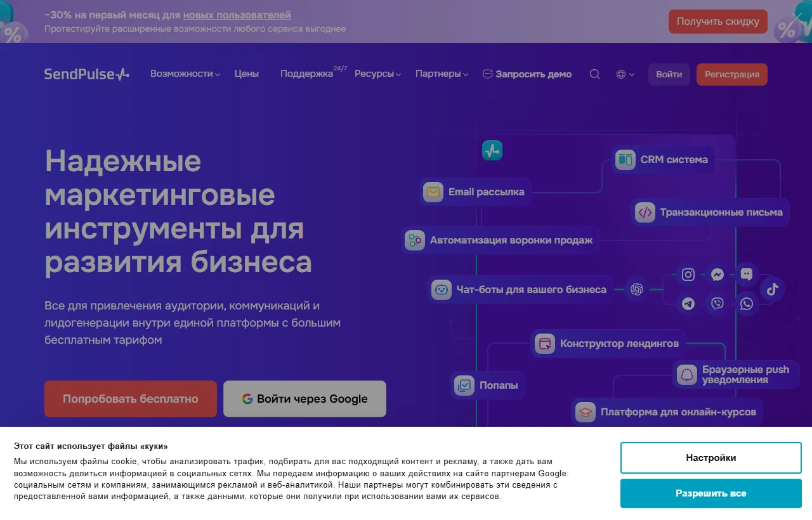The image size is (812, 520).
Task: Click Платформа для онлайн-курсов label
Action: pos(679,412)
